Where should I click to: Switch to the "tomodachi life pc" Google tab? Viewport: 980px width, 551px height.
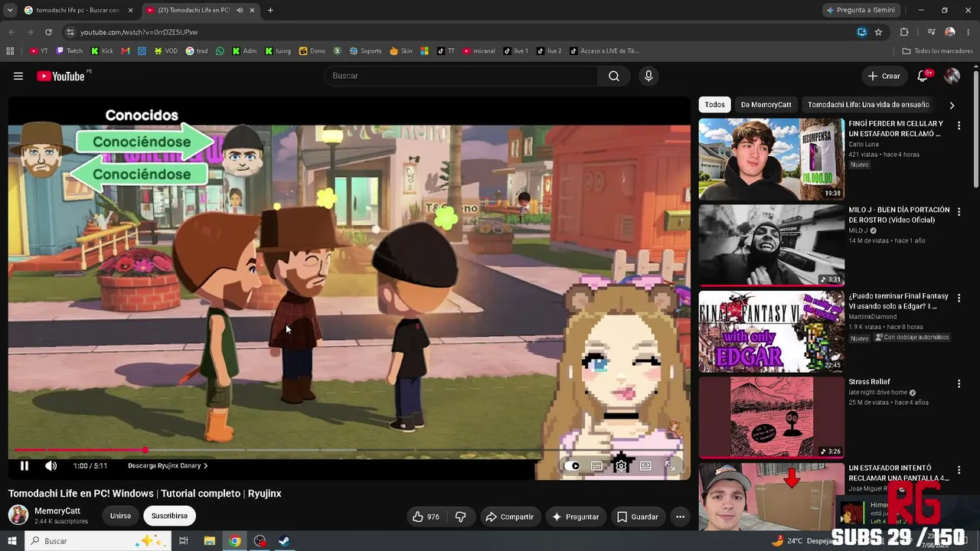coord(77,10)
